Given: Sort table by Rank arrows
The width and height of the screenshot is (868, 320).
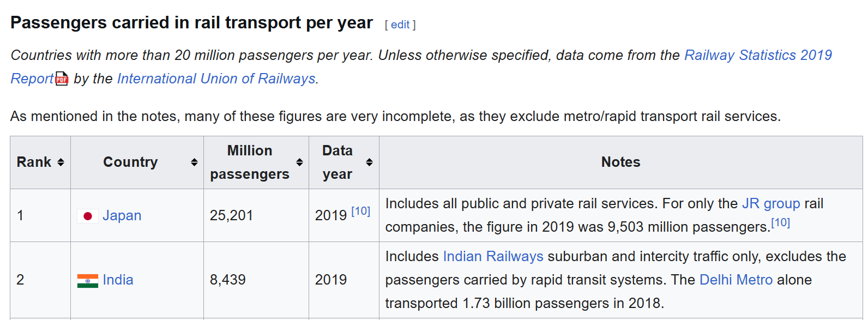Looking at the screenshot, I should (61, 162).
